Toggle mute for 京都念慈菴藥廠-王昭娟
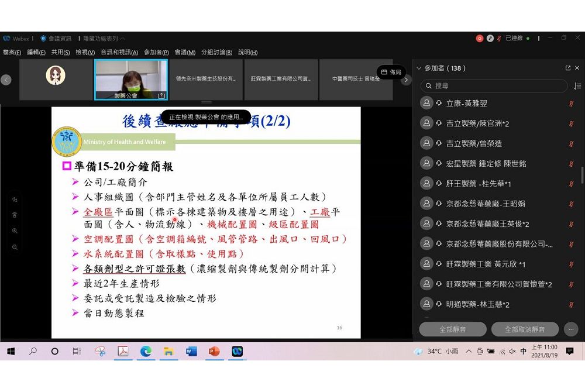 pos(571,204)
